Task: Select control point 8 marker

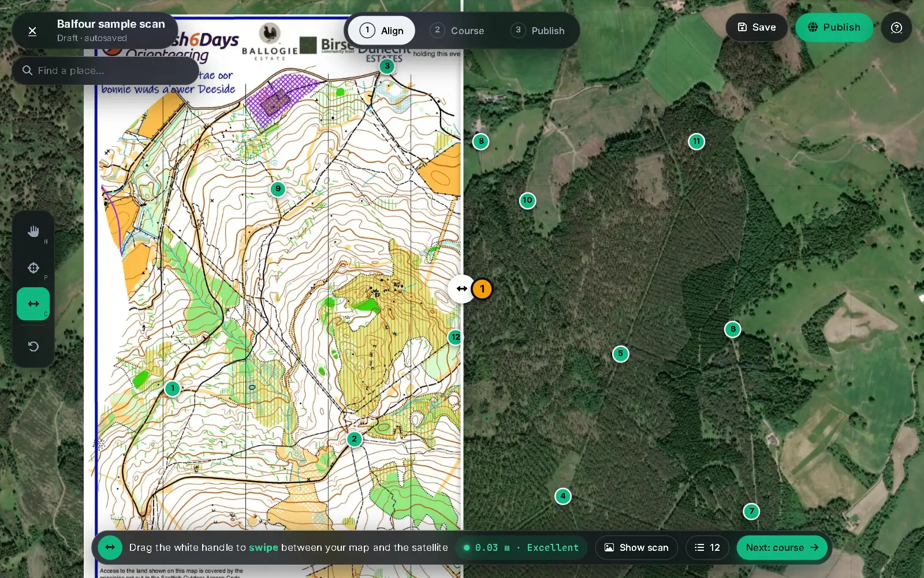Action: pos(481,142)
